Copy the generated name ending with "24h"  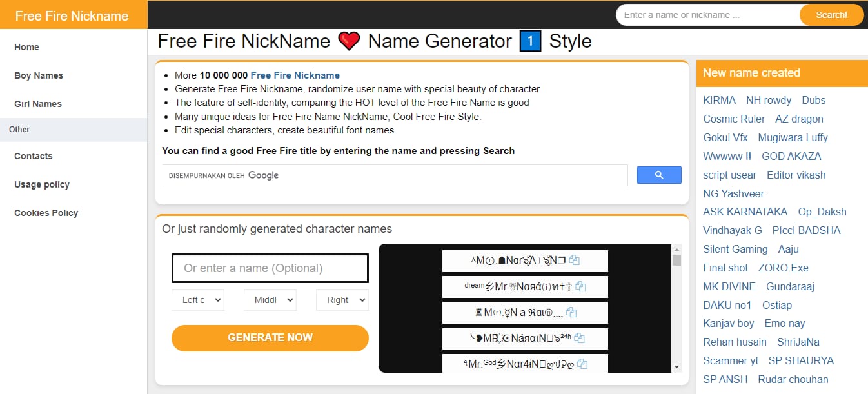click(579, 338)
